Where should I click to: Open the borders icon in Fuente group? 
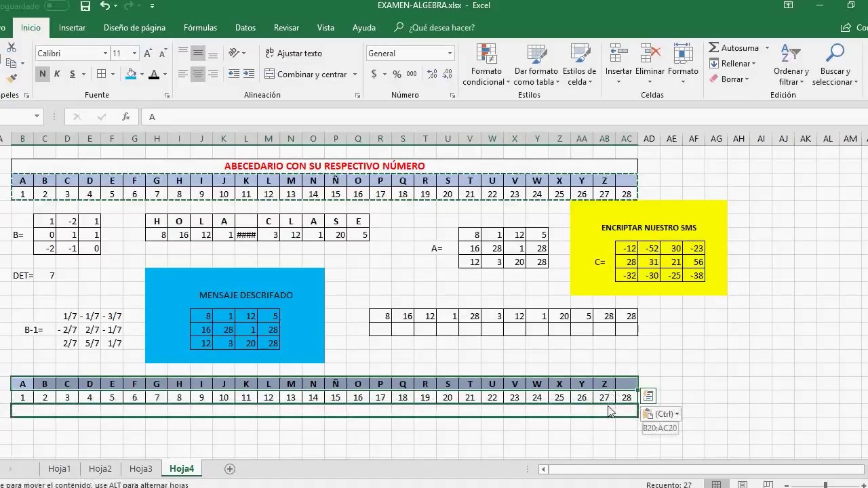(x=101, y=74)
